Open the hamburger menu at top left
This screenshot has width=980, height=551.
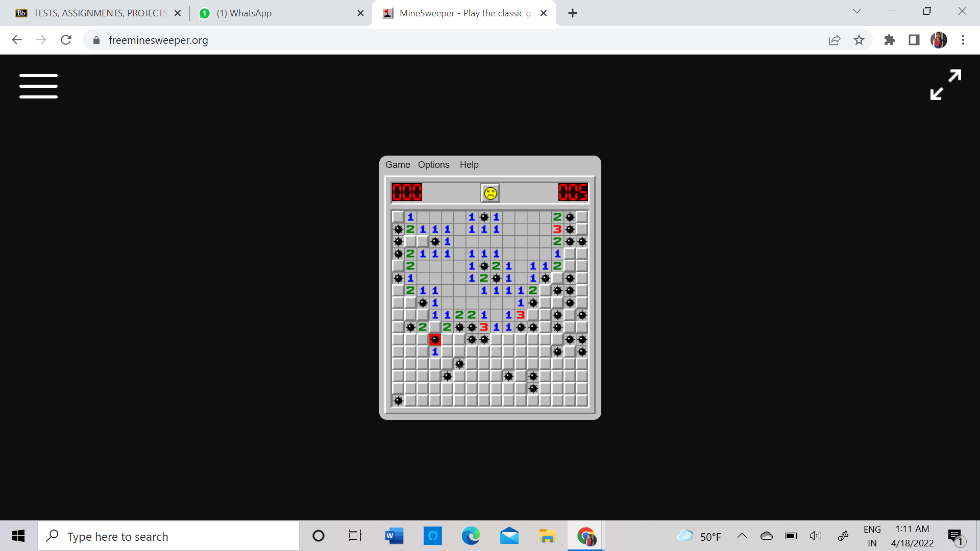coord(38,86)
